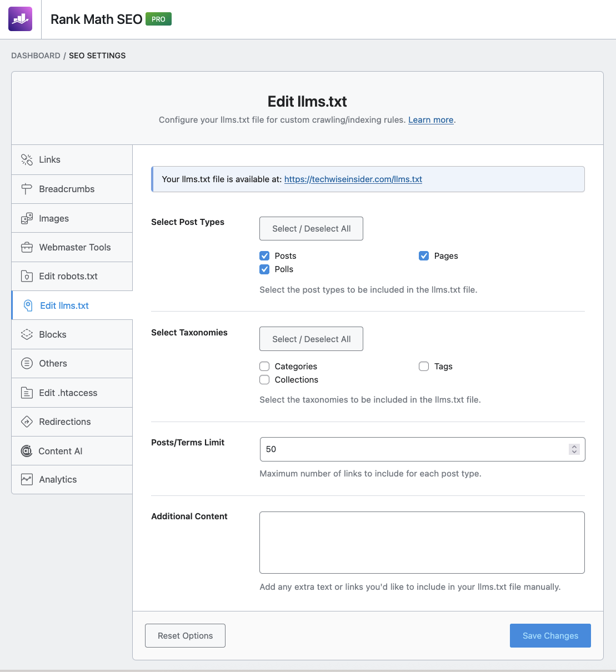Image resolution: width=616 pixels, height=672 pixels.
Task: Go to Dashboard via breadcrumb
Action: point(36,56)
